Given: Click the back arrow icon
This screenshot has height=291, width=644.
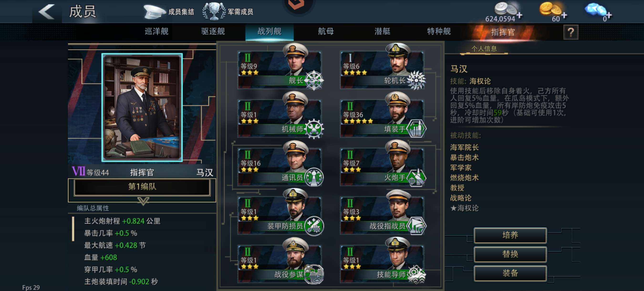Looking at the screenshot, I should [47, 12].
